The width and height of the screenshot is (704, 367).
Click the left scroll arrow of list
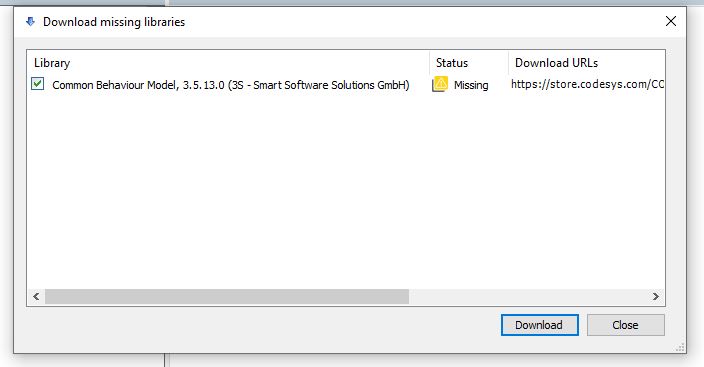[x=36, y=296]
